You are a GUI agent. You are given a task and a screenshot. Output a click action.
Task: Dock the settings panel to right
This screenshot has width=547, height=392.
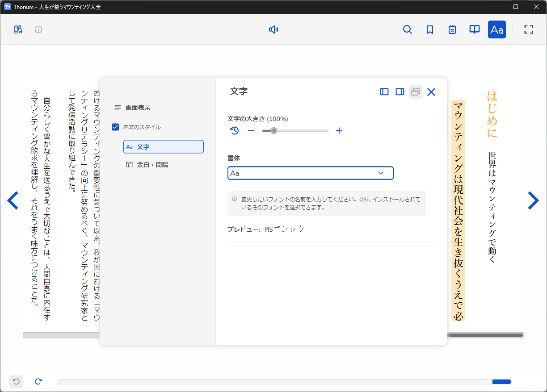(x=400, y=92)
